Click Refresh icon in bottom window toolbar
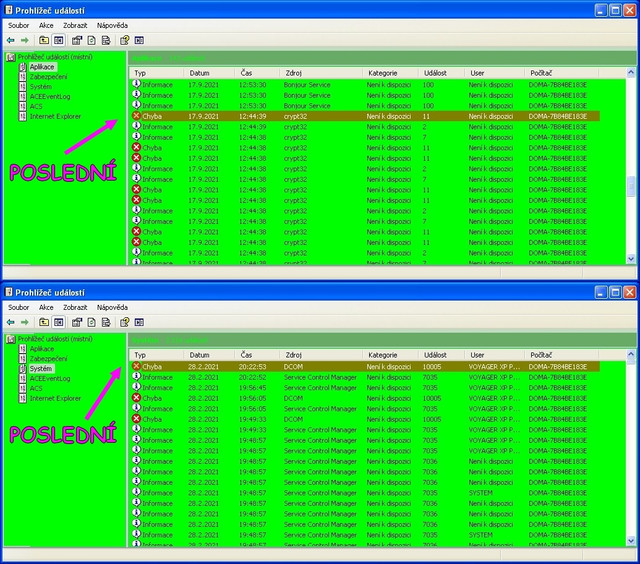 91,322
